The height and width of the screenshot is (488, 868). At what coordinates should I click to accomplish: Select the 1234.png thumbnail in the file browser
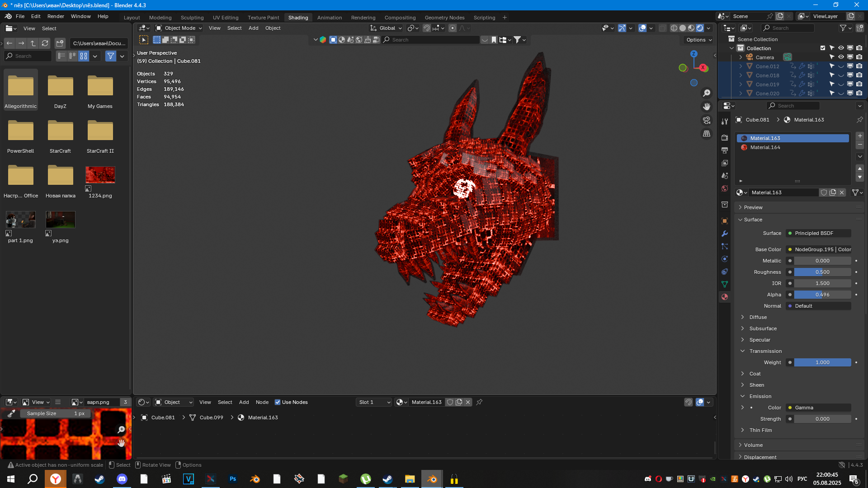(x=100, y=175)
